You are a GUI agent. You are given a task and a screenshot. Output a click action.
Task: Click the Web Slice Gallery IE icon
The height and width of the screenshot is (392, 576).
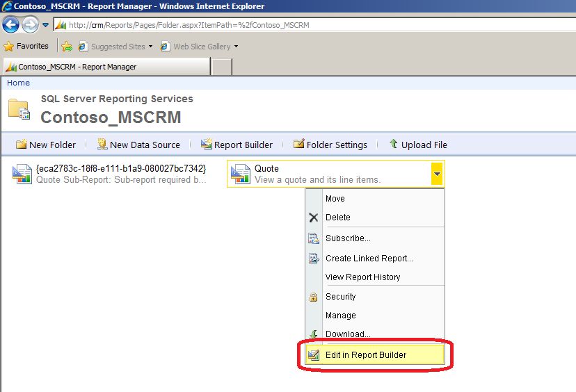[165, 47]
